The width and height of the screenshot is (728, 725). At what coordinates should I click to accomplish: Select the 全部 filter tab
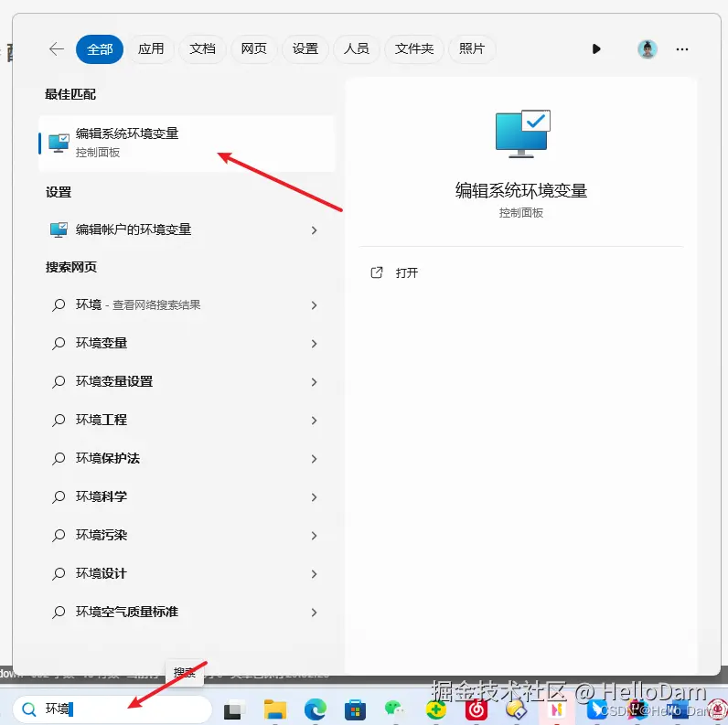click(x=100, y=49)
